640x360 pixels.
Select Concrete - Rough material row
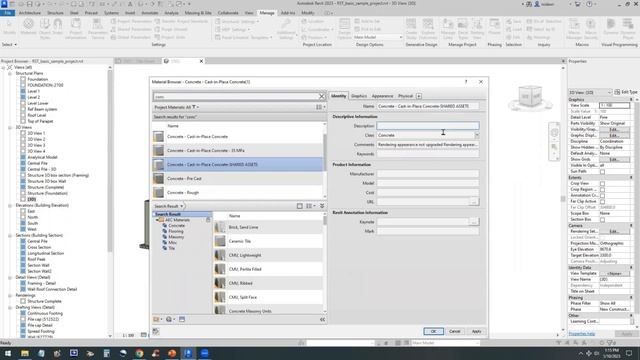click(x=238, y=192)
